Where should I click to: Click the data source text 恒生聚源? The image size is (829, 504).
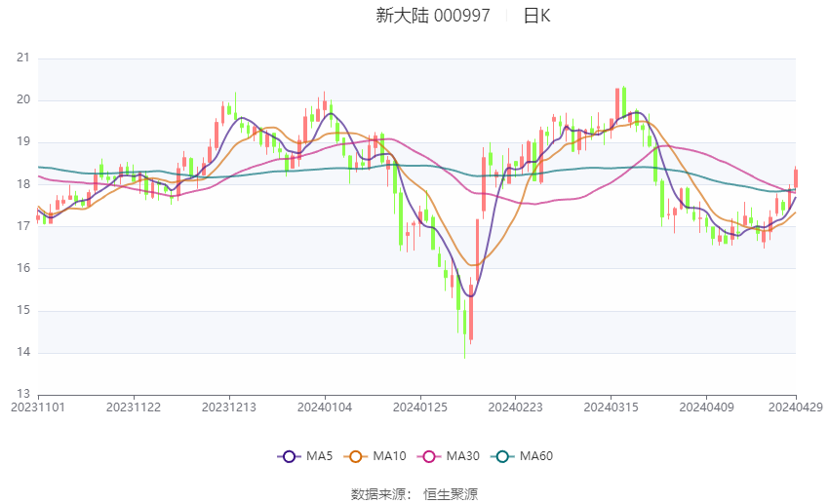(451, 494)
